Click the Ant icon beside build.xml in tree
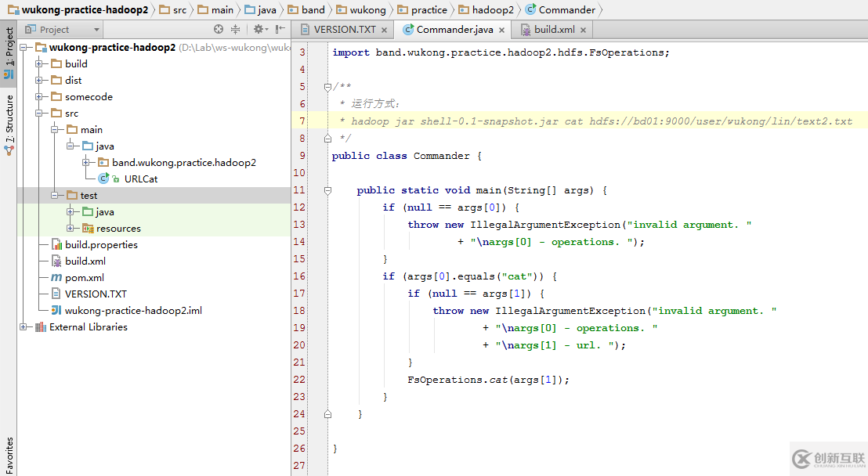Image resolution: width=868 pixels, height=476 pixels. tap(56, 261)
